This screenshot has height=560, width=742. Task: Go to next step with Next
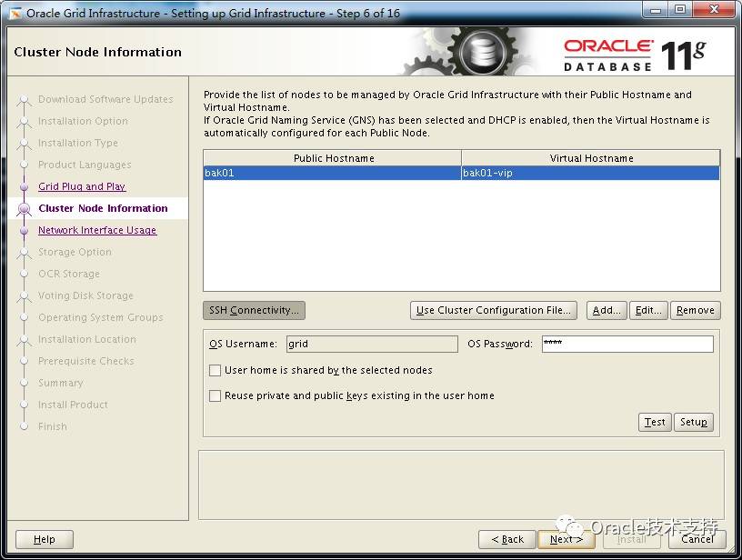point(566,539)
